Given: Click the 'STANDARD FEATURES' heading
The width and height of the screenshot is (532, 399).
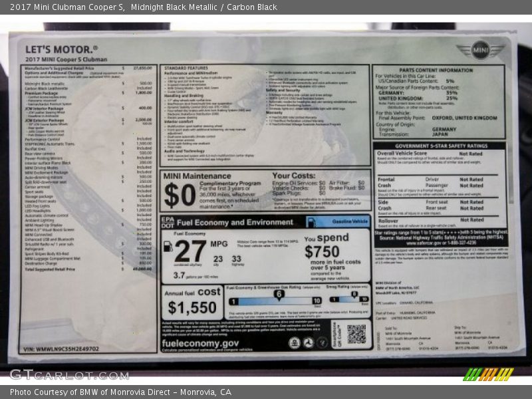Looking at the screenshot, I should coord(186,68).
